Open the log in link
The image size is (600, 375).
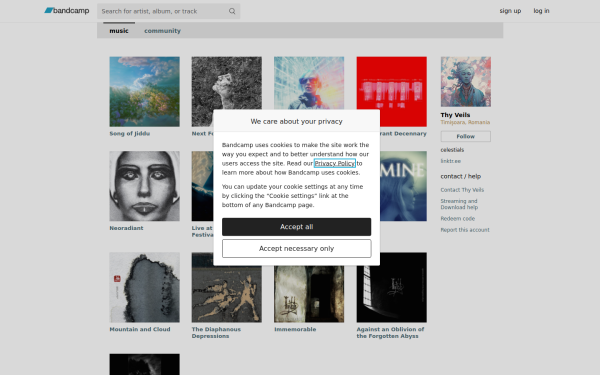pyautogui.click(x=541, y=11)
